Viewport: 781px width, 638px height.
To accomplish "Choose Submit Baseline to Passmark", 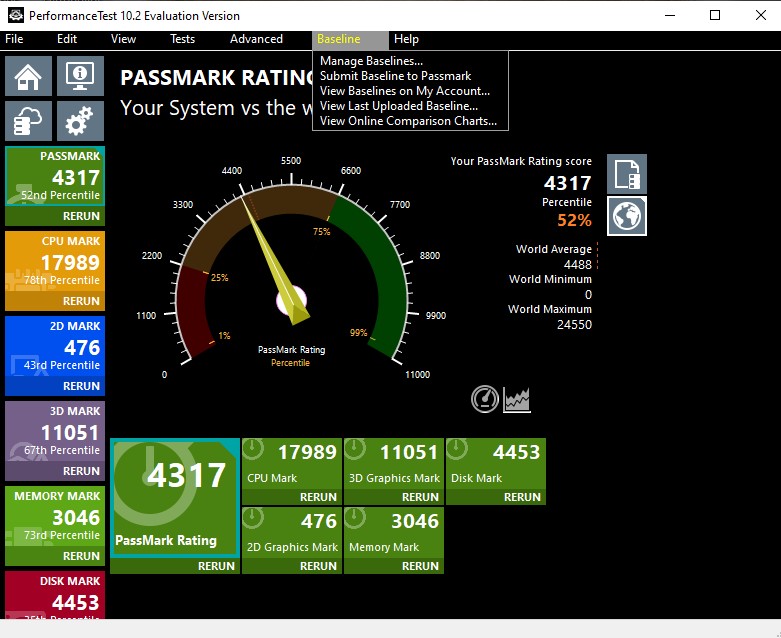I will [395, 76].
